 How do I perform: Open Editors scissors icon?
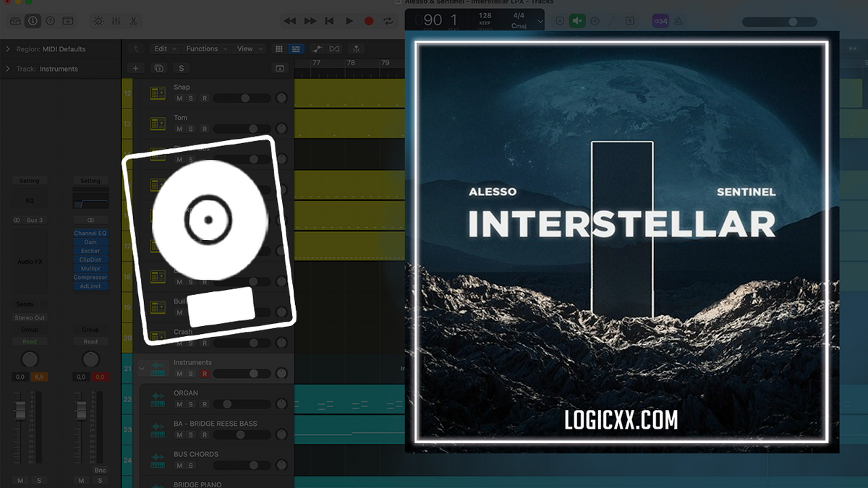point(134,21)
